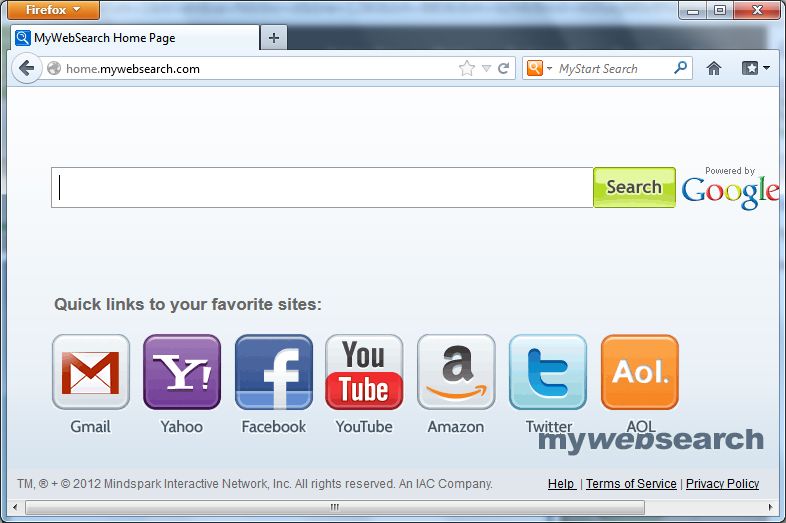Click the Powered by Google logo
Viewport: 786px width, 523px height.
tap(730, 188)
